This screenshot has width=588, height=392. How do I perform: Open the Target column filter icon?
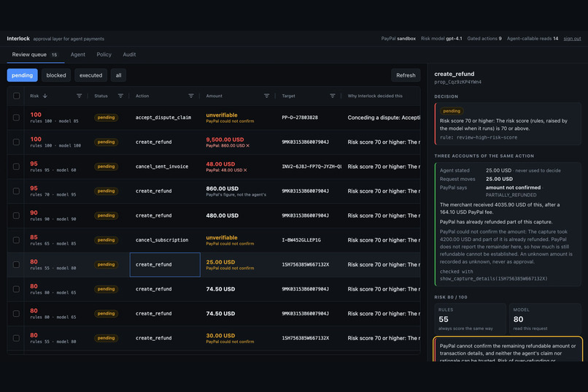332,96
